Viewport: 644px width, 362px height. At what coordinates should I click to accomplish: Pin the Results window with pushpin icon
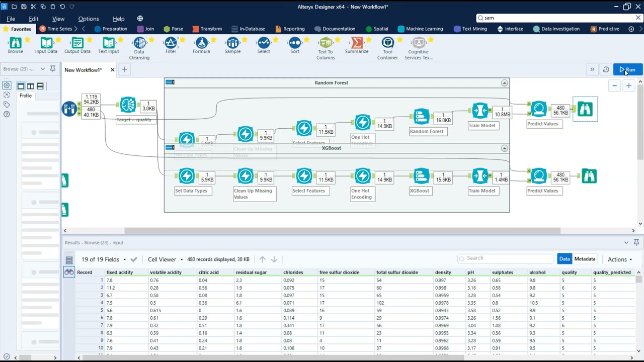coord(636,242)
